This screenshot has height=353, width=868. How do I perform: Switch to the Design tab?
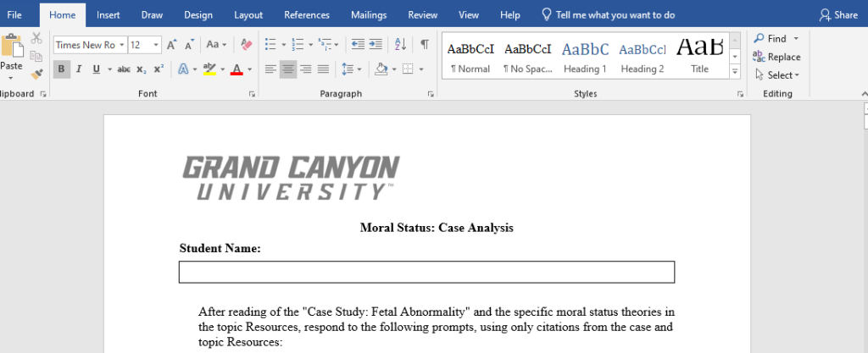(x=198, y=15)
